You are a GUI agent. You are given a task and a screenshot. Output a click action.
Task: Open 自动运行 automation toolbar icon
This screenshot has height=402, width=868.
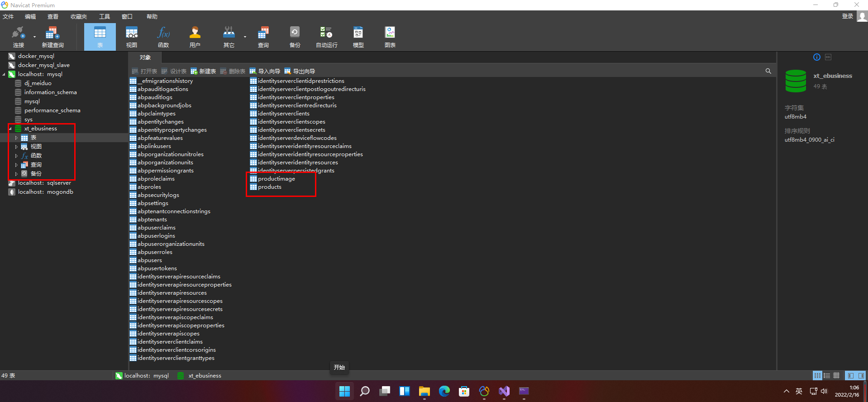point(326,36)
